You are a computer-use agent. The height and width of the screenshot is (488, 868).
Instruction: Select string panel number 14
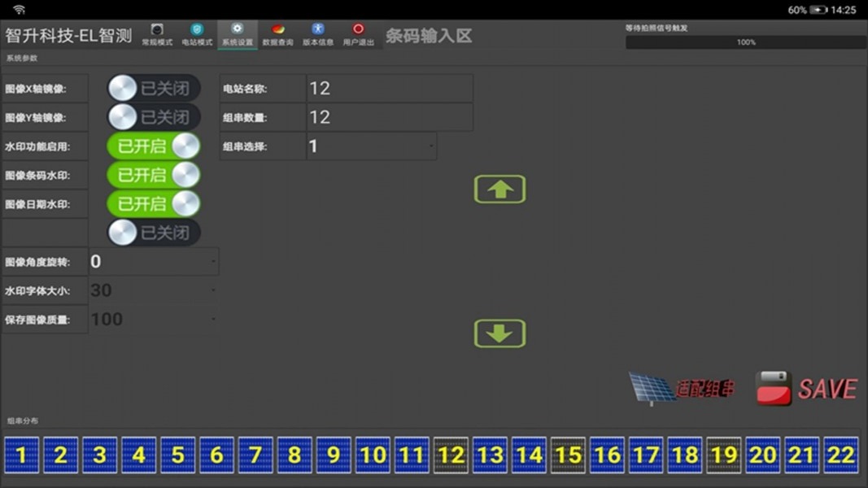click(529, 455)
